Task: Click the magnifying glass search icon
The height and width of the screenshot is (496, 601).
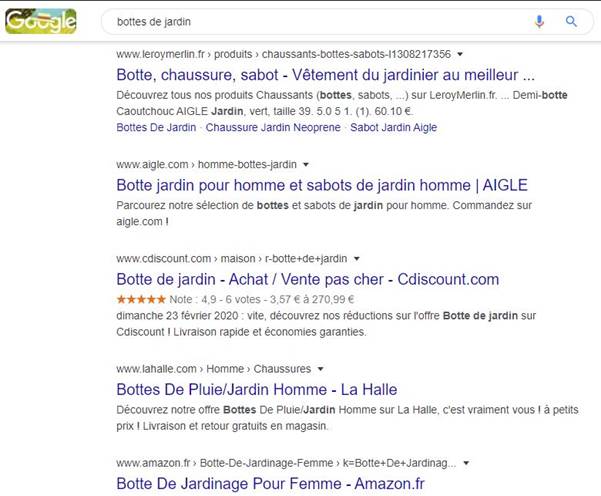Action: [571, 21]
